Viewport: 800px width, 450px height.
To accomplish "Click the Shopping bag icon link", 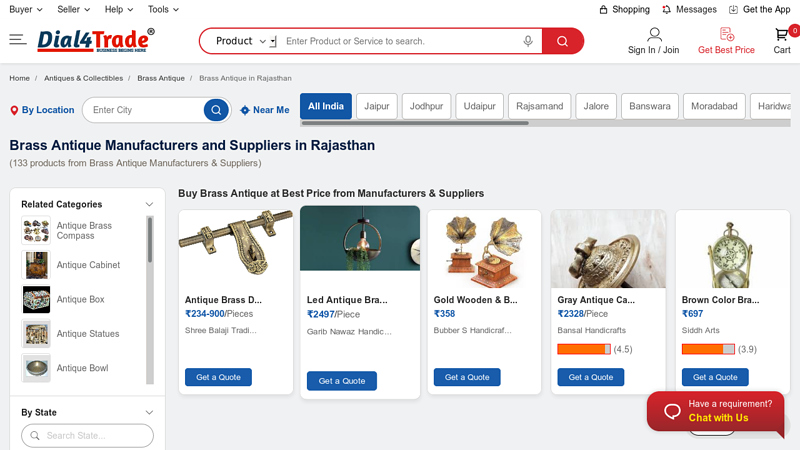I will coord(604,9).
